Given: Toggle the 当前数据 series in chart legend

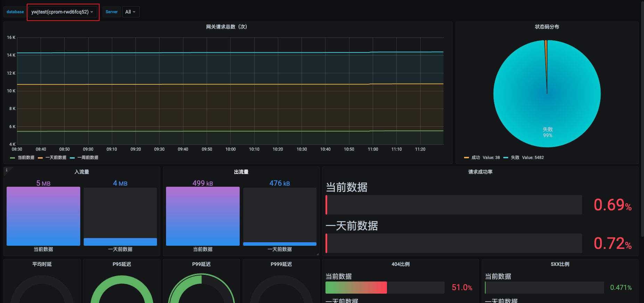Looking at the screenshot, I should pyautogui.click(x=26, y=158).
